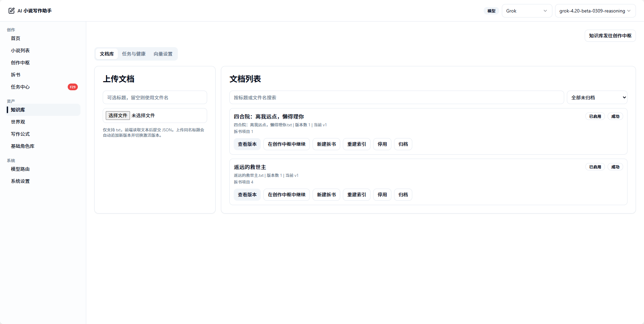644x324 pixels.
Task: Expand the grok-4.20-beta-0309-reasoning model selector
Action: [x=595, y=10]
